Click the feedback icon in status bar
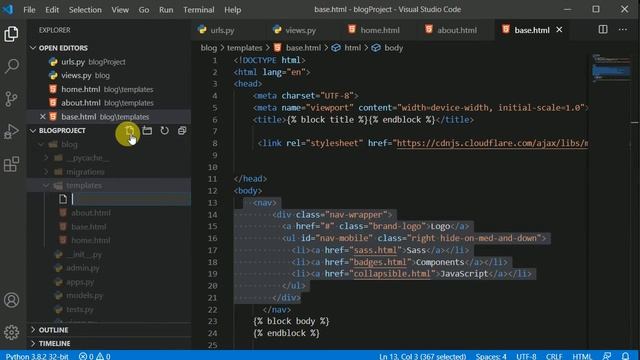The image size is (640, 360). coord(607,356)
